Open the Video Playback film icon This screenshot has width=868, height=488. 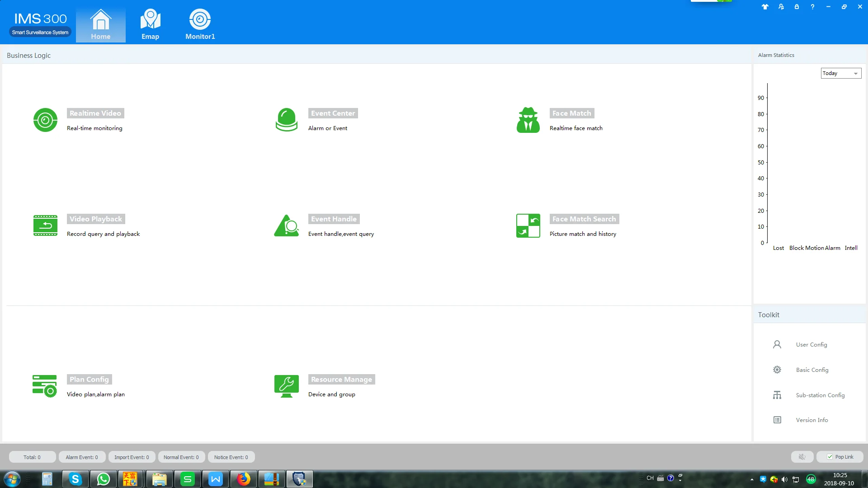click(x=45, y=225)
